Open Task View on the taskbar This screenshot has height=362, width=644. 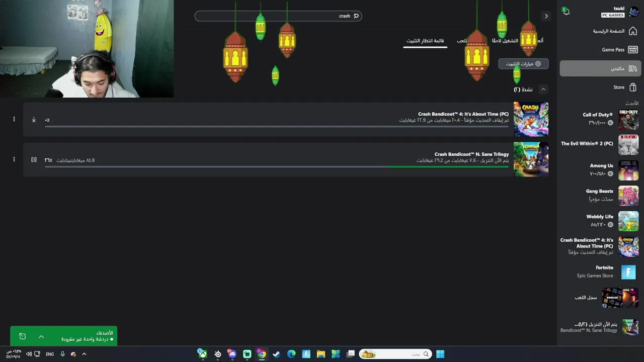(351, 354)
